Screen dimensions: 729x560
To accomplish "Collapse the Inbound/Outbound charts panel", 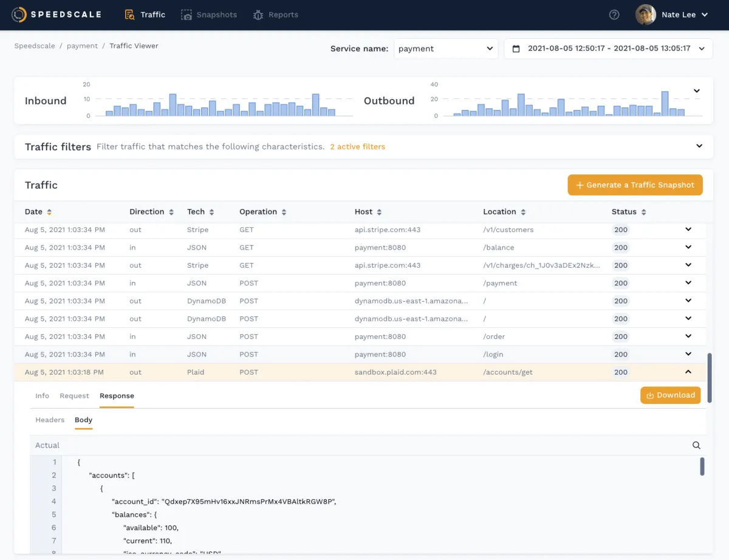I will (697, 91).
